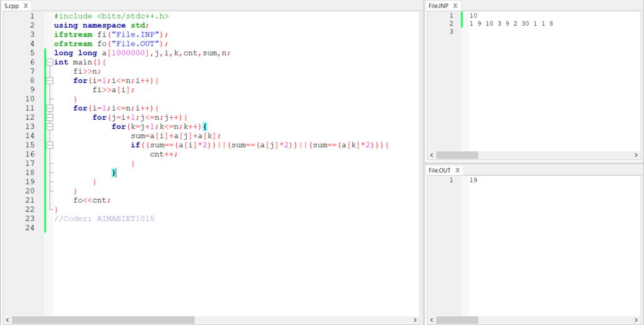Click the 'int main(){' line
Viewport: 644px width, 325px height.
80,62
